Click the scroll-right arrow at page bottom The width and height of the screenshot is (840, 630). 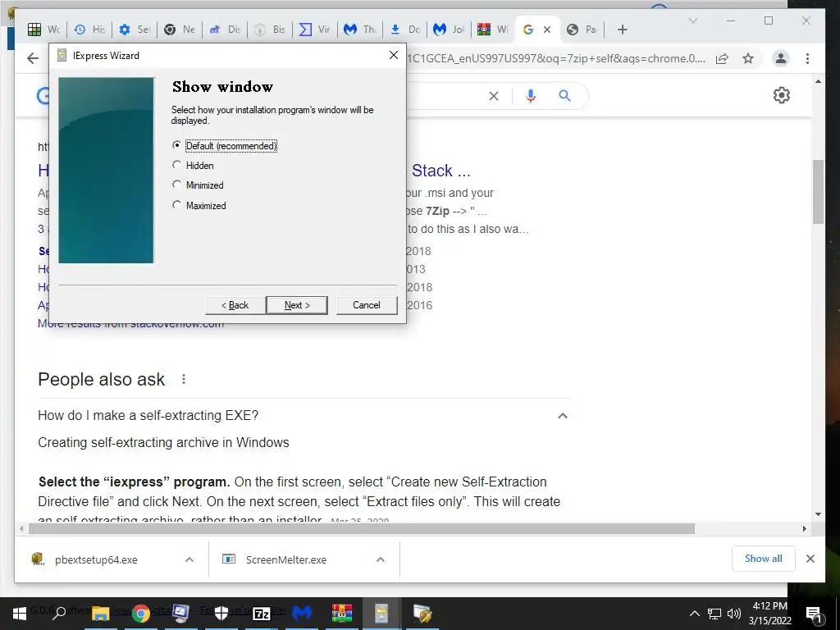[x=804, y=529]
